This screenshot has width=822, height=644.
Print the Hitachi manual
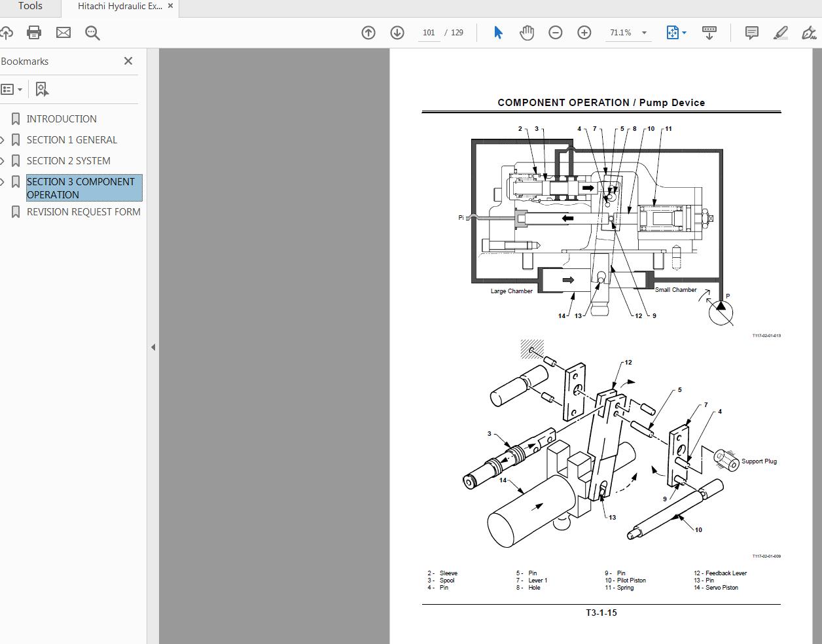click(x=34, y=32)
